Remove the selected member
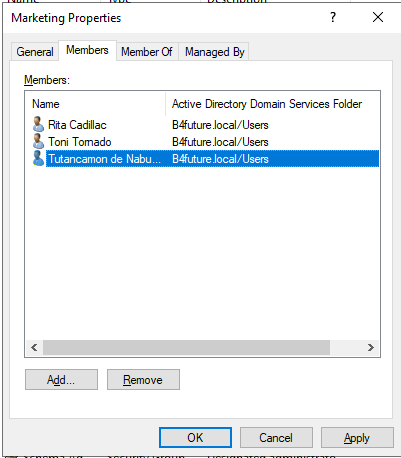The height and width of the screenshot is (458, 401). click(143, 380)
